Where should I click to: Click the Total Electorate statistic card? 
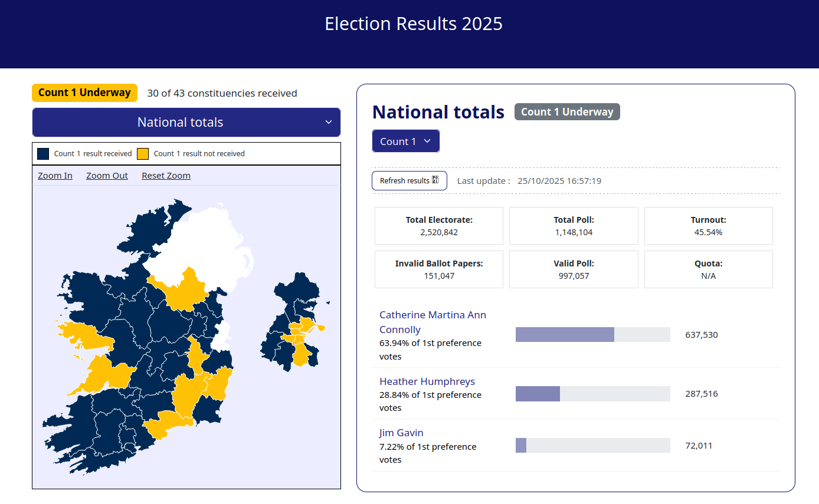(x=439, y=226)
